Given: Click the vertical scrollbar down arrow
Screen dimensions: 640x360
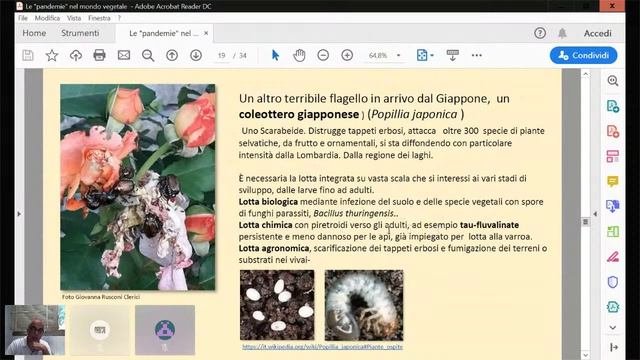Looking at the screenshot, I should [586, 355].
